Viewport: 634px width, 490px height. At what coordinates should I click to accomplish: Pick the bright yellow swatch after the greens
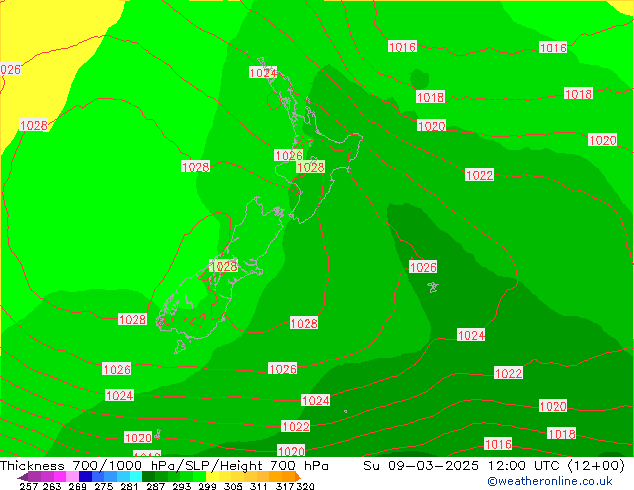point(212,476)
